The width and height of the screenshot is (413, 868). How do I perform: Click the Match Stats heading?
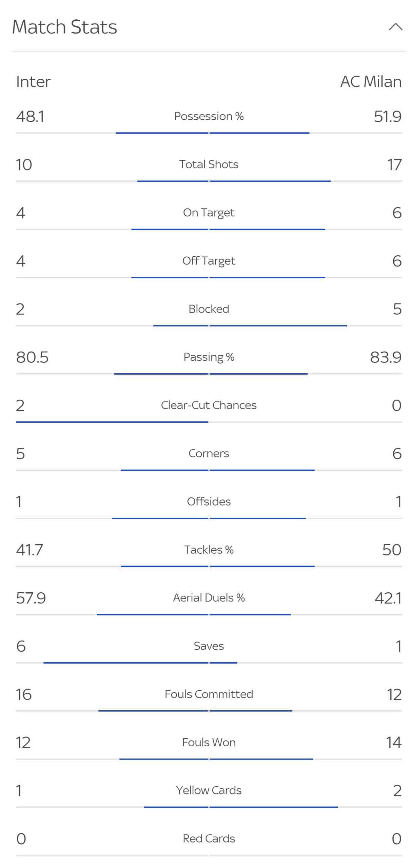(65, 27)
